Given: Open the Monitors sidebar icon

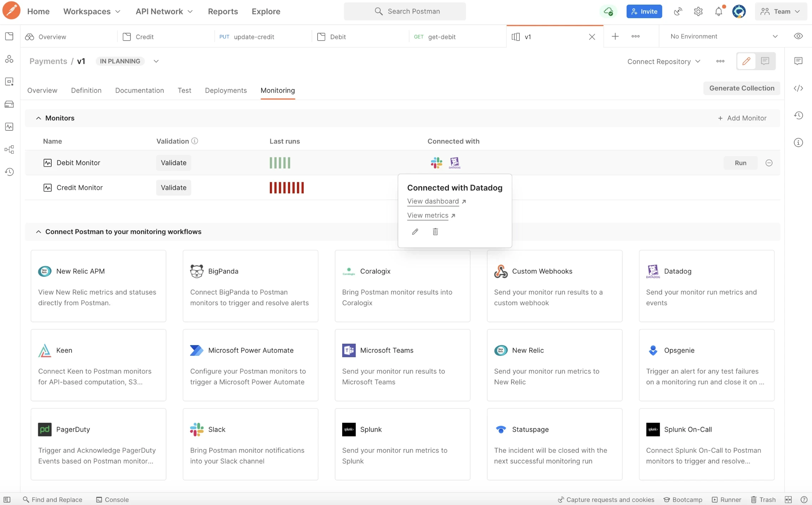Looking at the screenshot, I should 9,127.
